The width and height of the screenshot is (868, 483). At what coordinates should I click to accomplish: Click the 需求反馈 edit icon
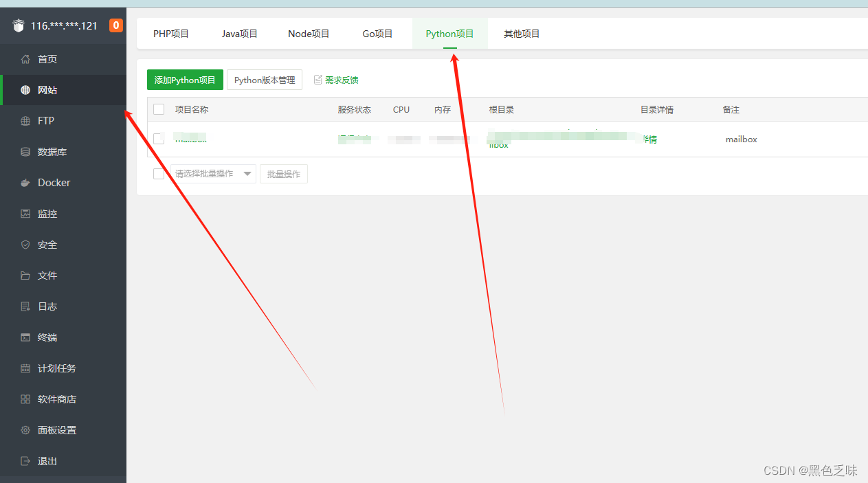[318, 80]
